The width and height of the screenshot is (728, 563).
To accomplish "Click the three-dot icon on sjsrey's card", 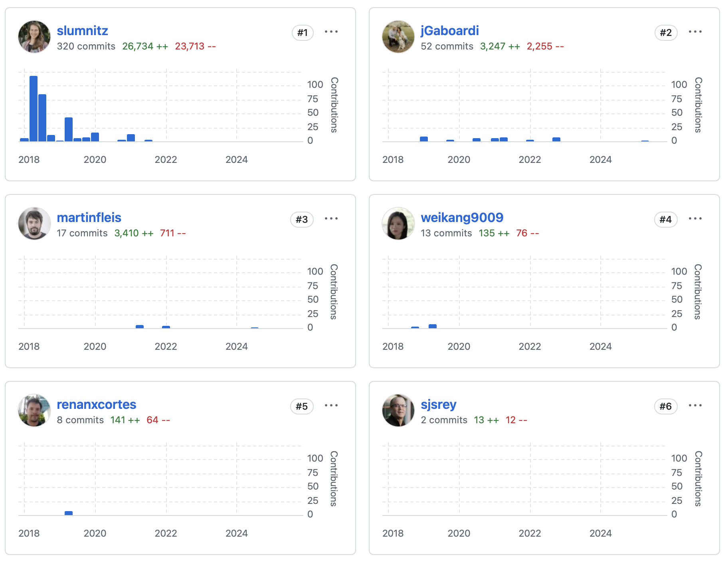I will click(695, 406).
